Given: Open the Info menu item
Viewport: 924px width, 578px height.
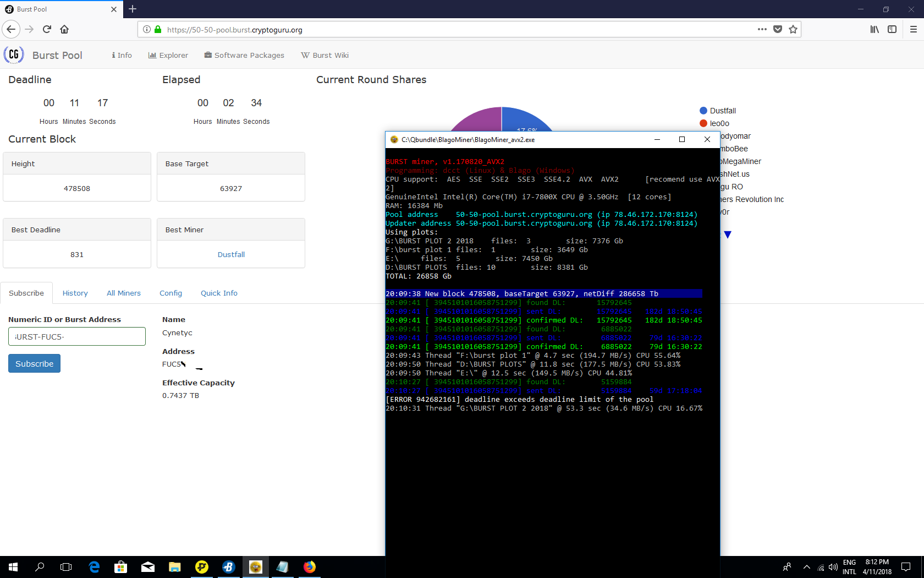Looking at the screenshot, I should 122,55.
